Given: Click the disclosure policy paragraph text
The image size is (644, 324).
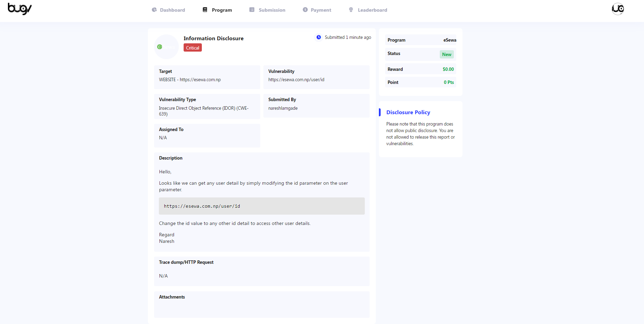Looking at the screenshot, I should click(x=420, y=134).
